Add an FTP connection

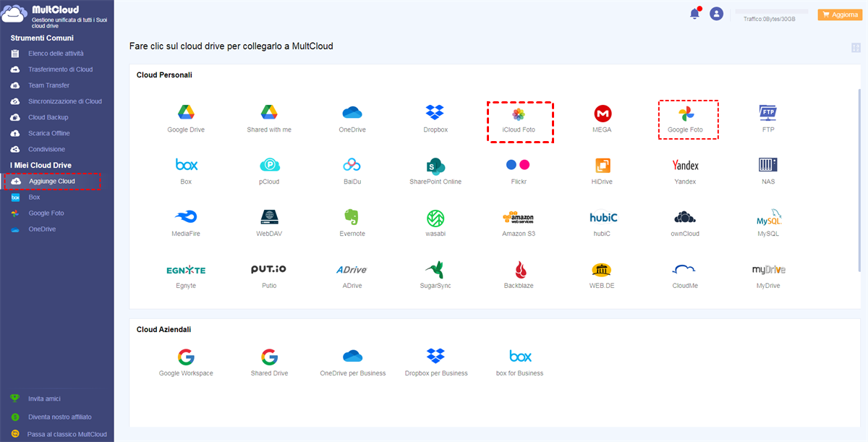coord(768,113)
